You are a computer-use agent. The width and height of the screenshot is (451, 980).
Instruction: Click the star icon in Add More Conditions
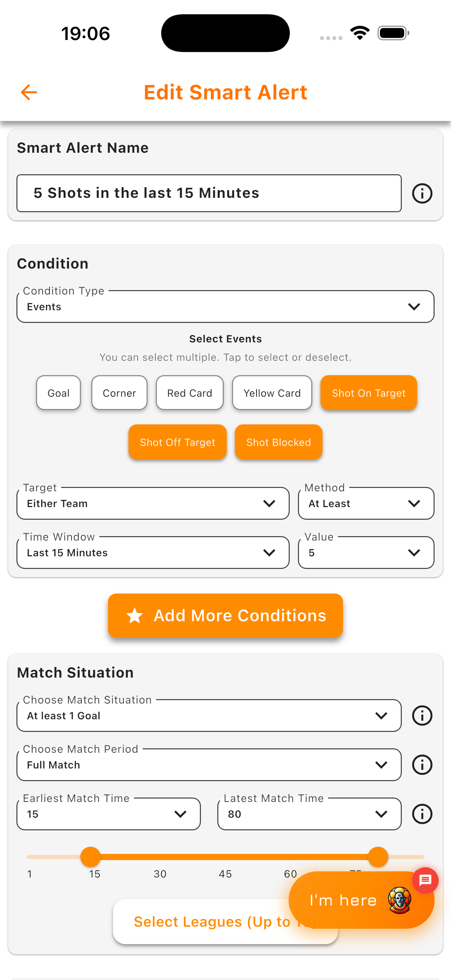[135, 615]
